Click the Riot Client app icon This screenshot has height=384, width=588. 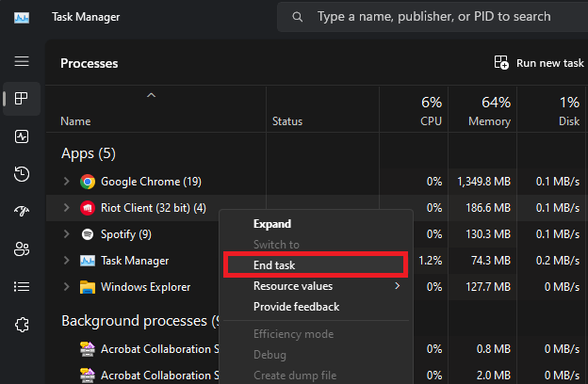pos(88,208)
